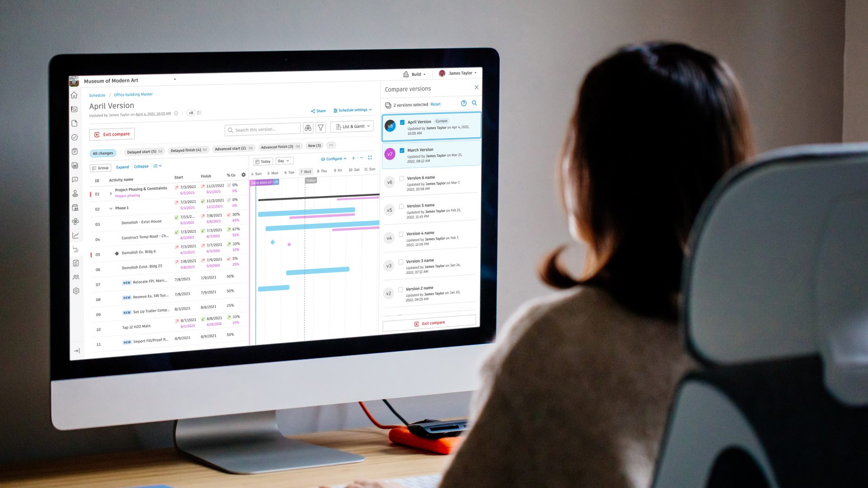Viewport: 868px width, 488px height.
Task: Select the All changes tab filter
Action: click(102, 153)
